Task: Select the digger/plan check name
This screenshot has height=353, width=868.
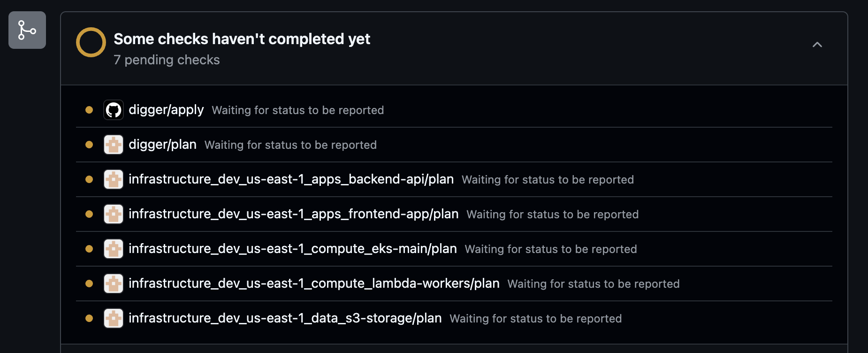Action: [162, 145]
